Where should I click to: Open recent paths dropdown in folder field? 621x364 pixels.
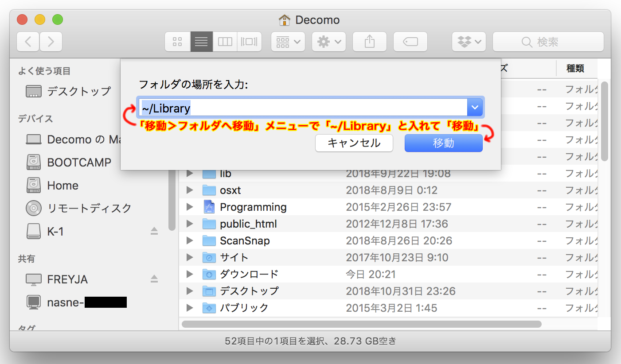click(475, 108)
